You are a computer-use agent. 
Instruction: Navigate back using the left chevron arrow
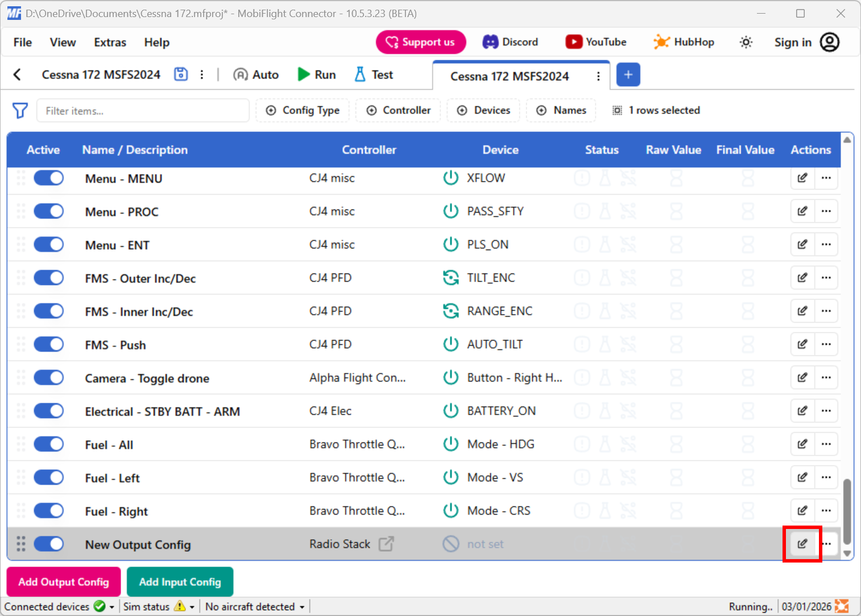click(x=18, y=75)
